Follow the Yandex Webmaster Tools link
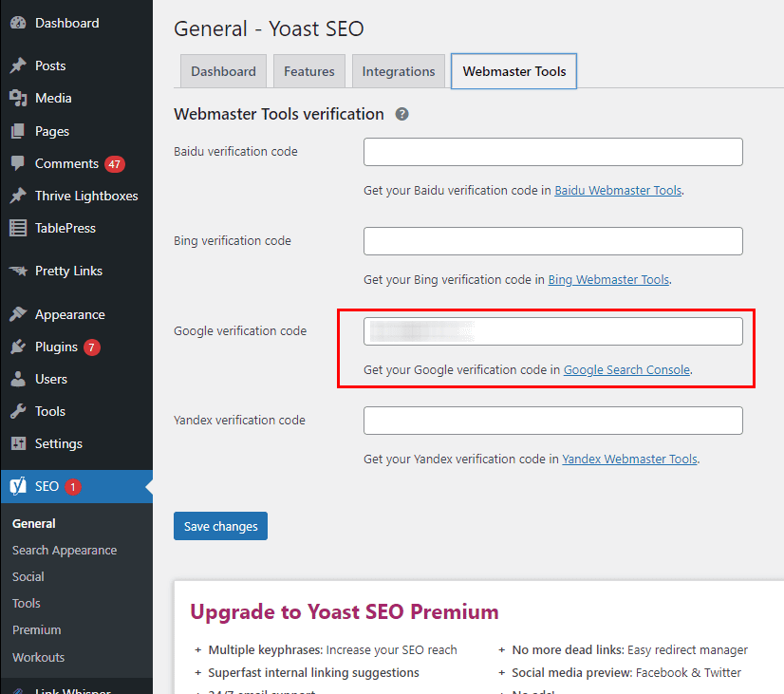The width and height of the screenshot is (784, 694). point(629,459)
